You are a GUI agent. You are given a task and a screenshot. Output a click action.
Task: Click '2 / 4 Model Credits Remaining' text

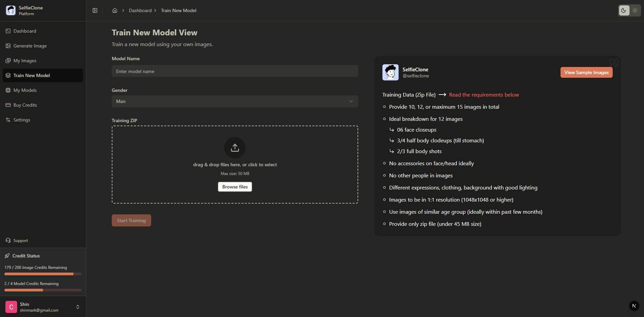tap(31, 284)
